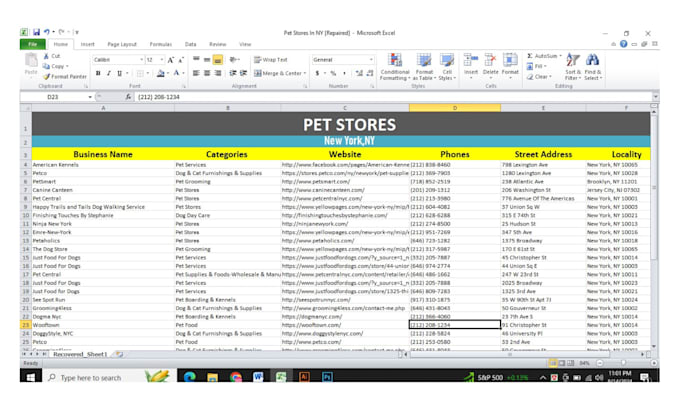
Task: Toggle Underline formatting
Action: click(120, 73)
